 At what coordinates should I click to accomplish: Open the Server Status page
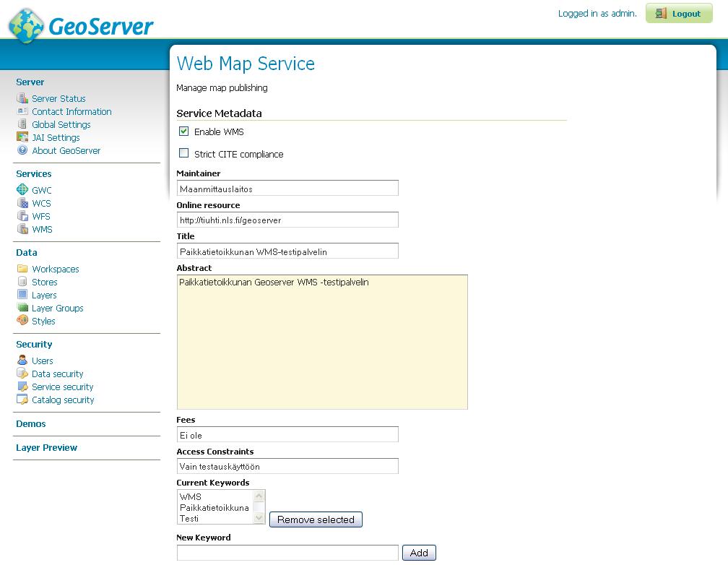58,98
